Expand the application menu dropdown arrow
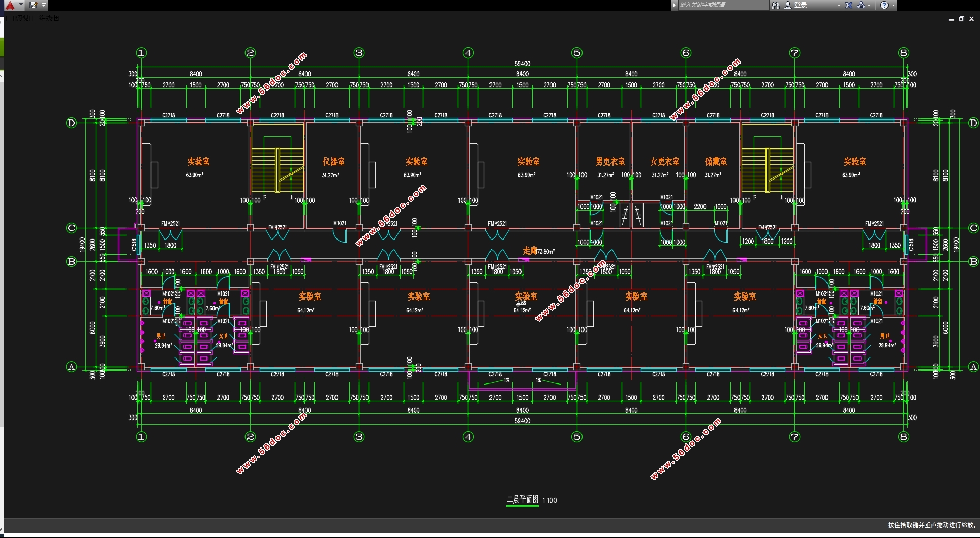 21,5
